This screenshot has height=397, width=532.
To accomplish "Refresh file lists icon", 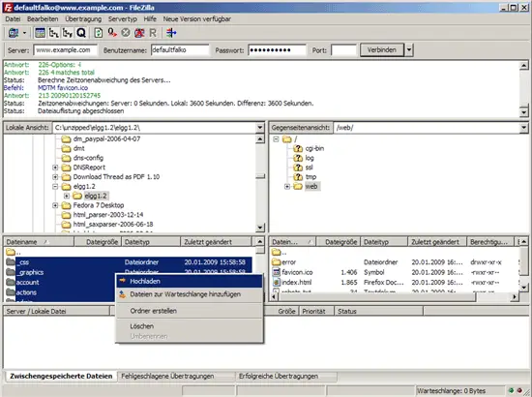I will 99,33.
